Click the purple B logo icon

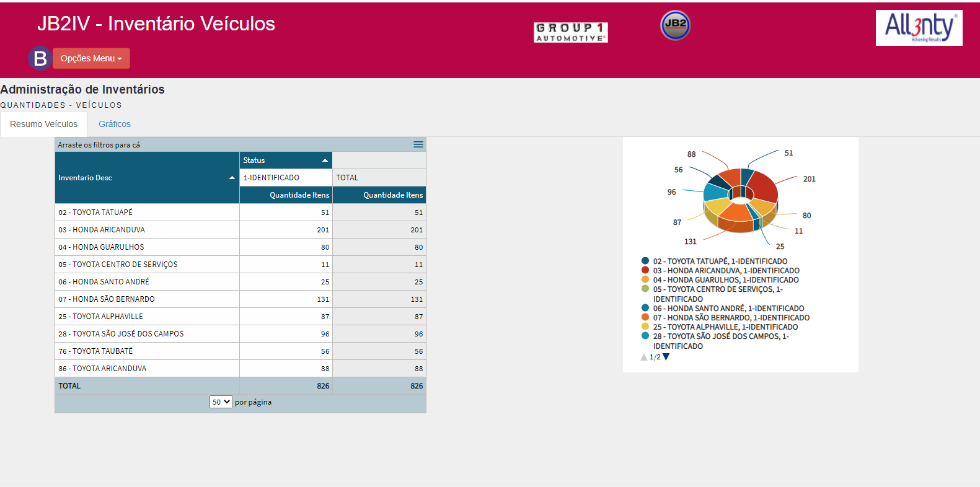pos(40,58)
